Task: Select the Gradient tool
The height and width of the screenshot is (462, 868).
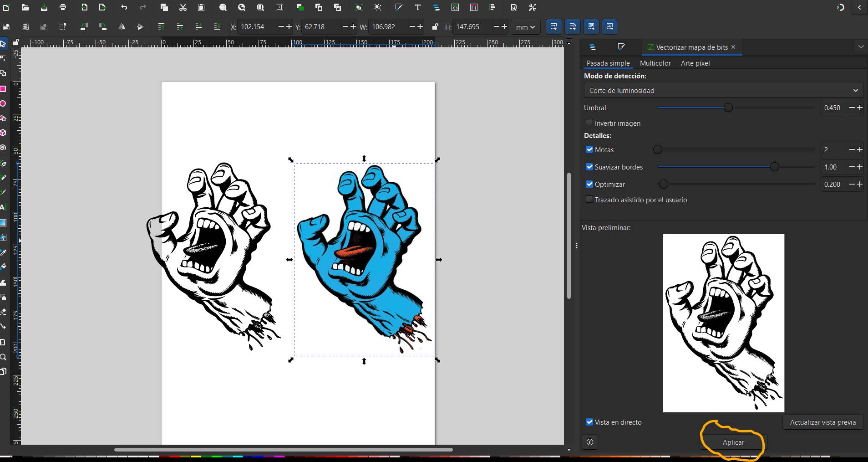Action: pyautogui.click(x=3, y=223)
